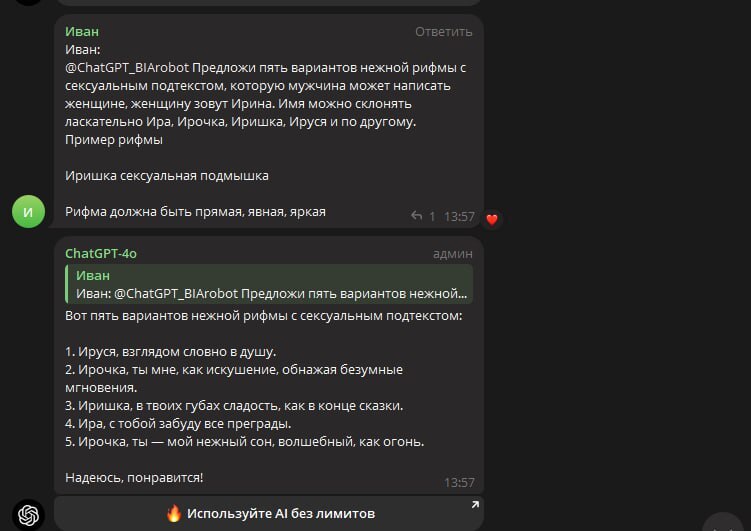
Task: Click the round scroll-to-bottom button
Action: tap(726, 525)
